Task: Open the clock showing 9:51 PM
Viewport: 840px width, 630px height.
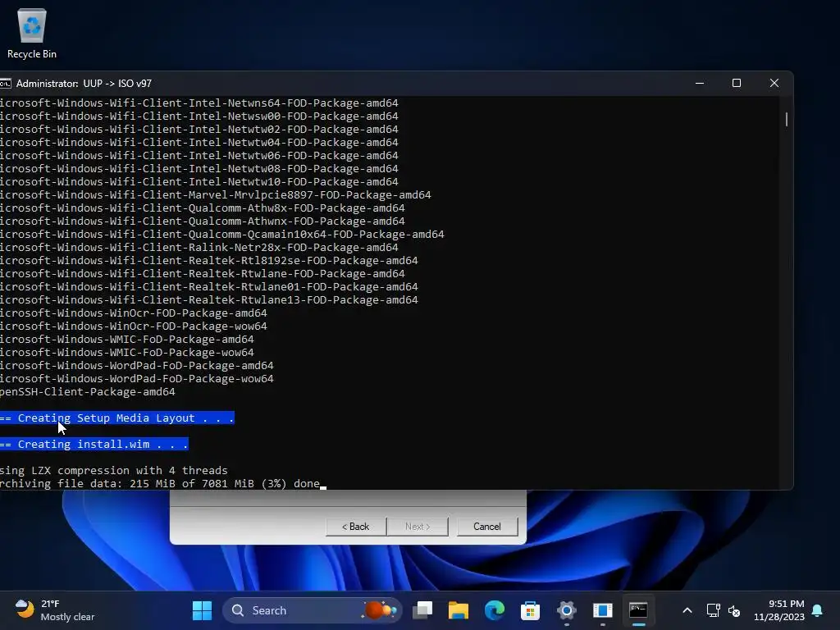Action: click(779, 610)
